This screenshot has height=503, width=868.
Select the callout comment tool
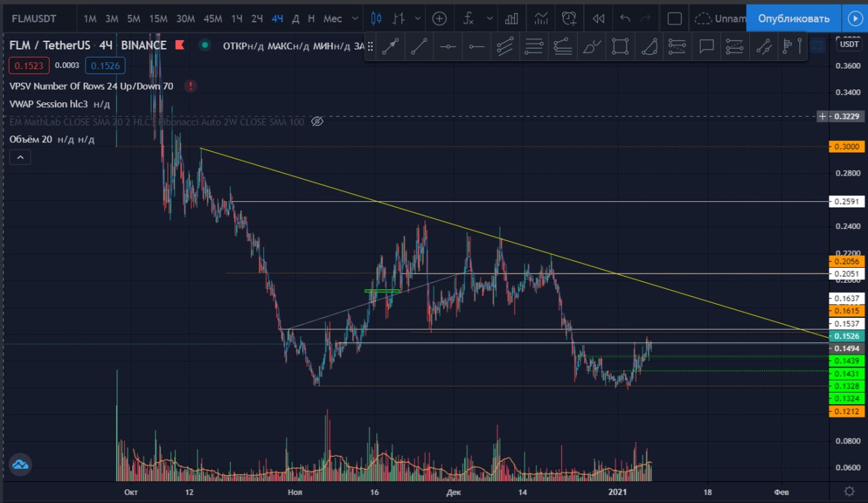click(x=706, y=46)
